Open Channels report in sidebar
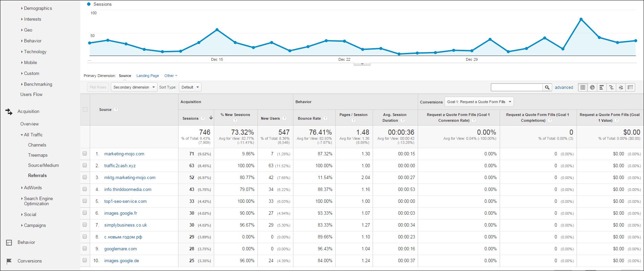 (x=37, y=145)
